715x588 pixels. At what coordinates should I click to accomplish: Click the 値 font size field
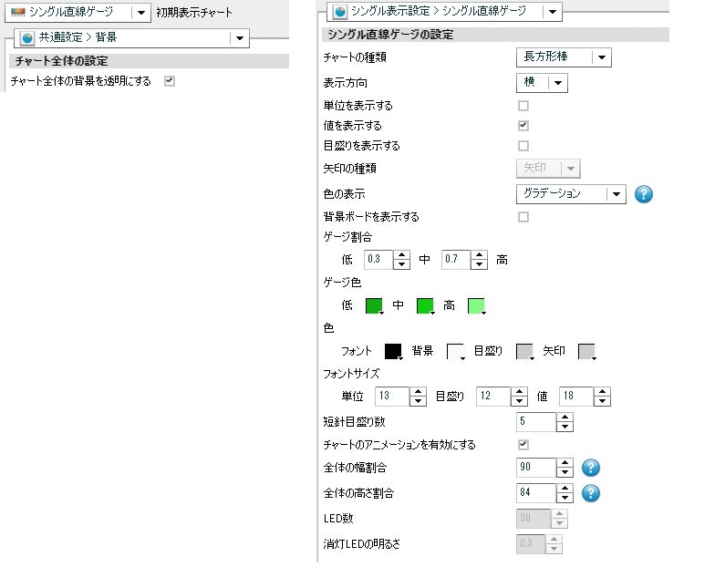click(x=576, y=396)
